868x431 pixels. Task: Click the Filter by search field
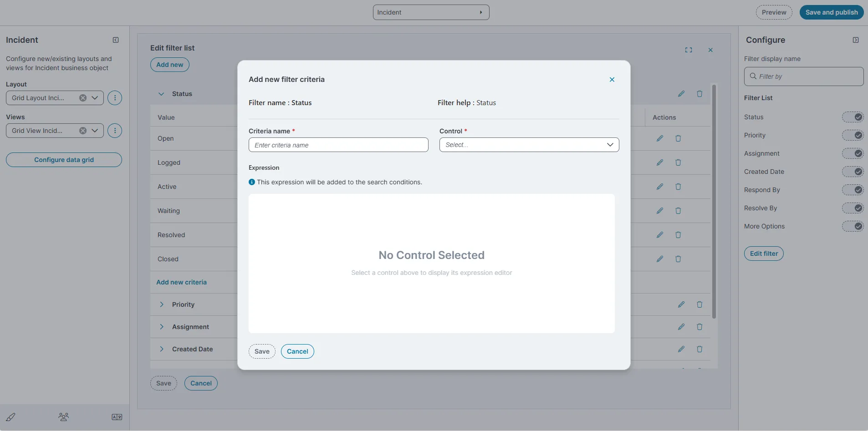click(x=804, y=76)
